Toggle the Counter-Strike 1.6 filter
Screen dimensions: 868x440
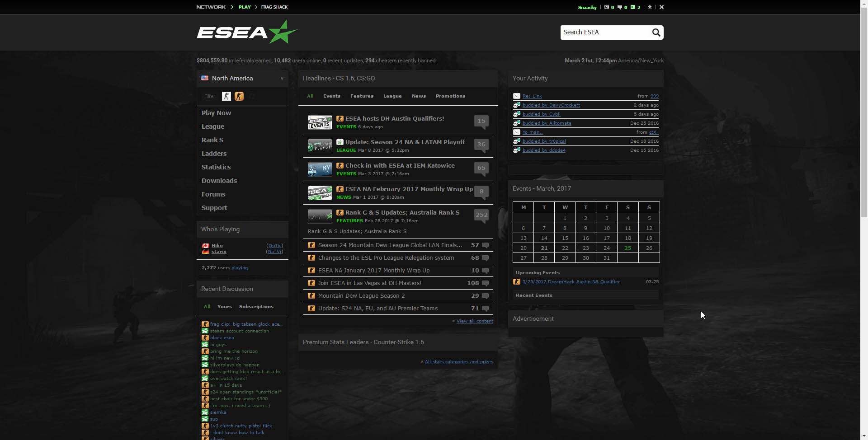[226, 96]
